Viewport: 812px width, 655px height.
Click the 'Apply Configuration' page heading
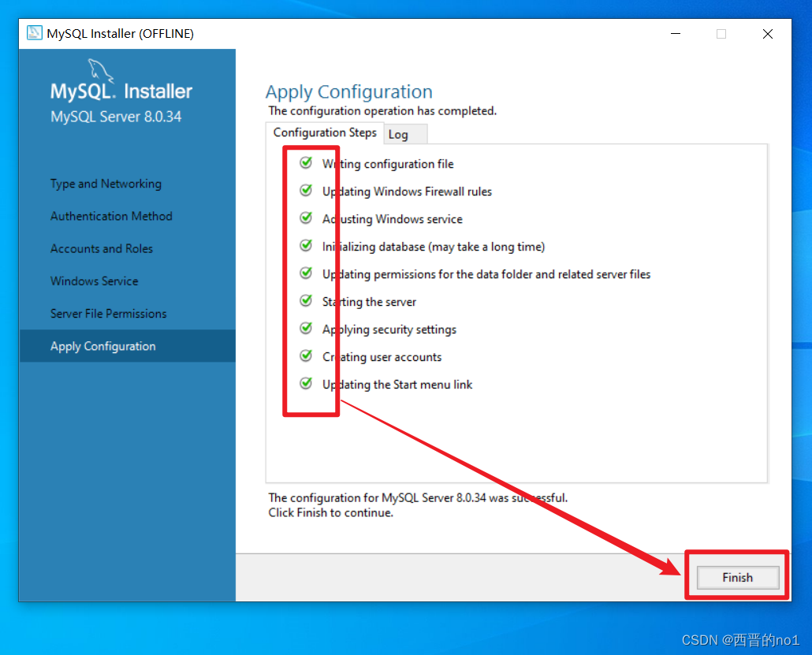(349, 91)
